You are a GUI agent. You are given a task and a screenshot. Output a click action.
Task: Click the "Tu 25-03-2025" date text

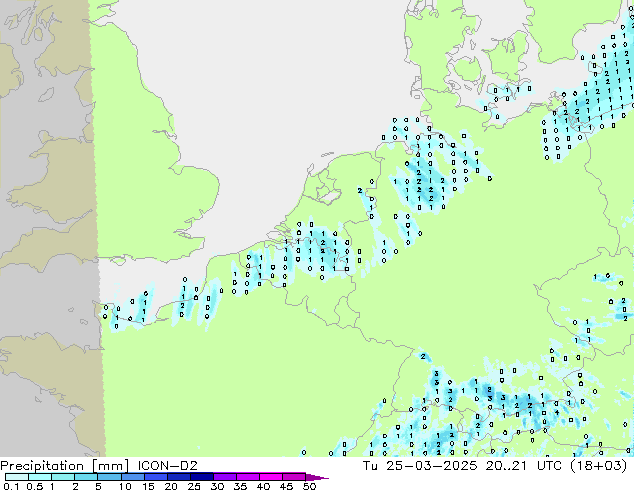421,466
